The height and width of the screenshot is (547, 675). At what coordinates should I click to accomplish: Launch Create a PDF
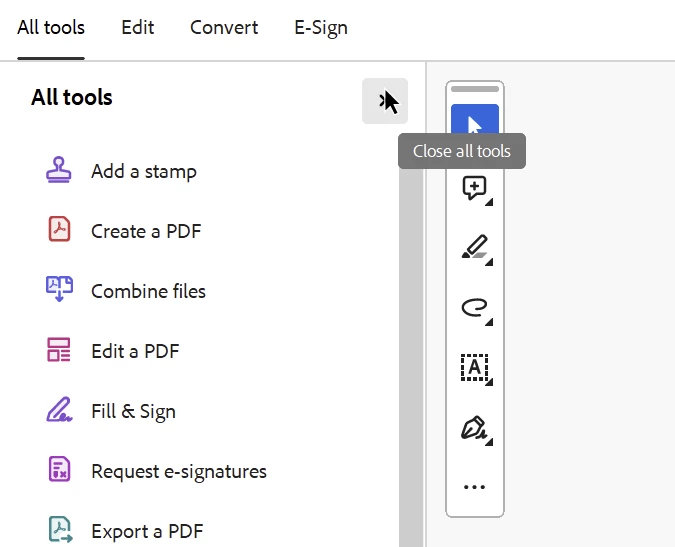[146, 231]
